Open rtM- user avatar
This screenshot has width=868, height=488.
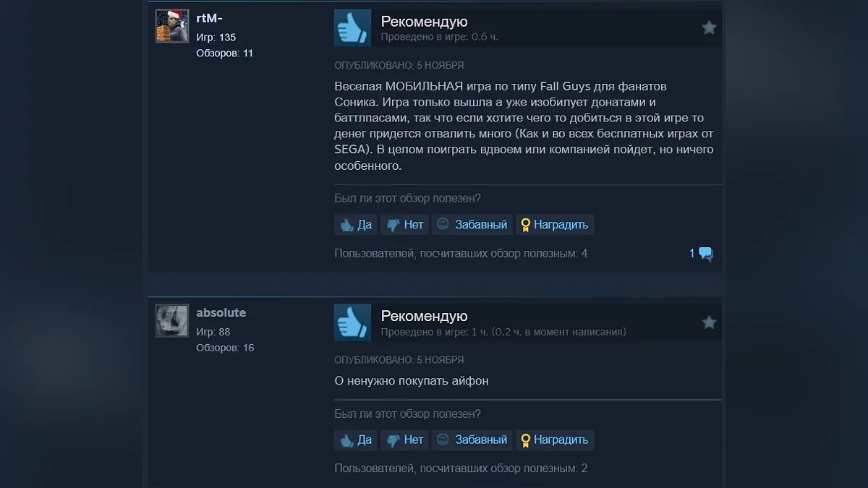pos(172,26)
